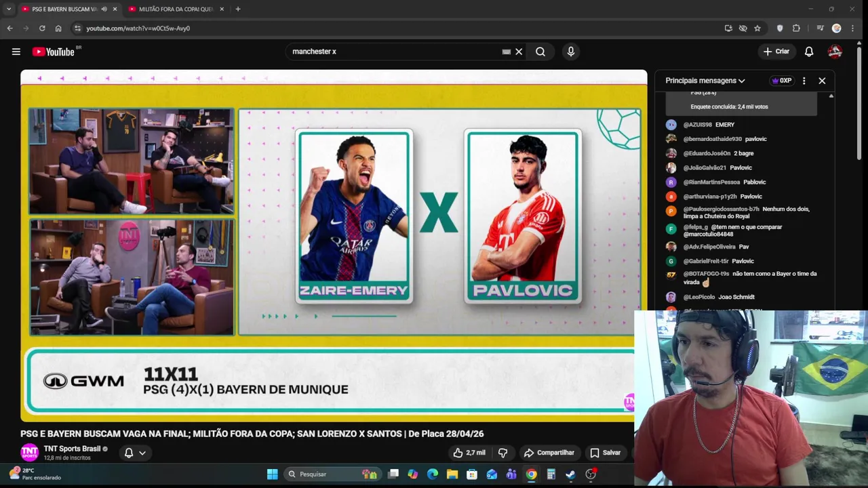
Task: Expand subscription options chevron next to bell
Action: (x=142, y=453)
